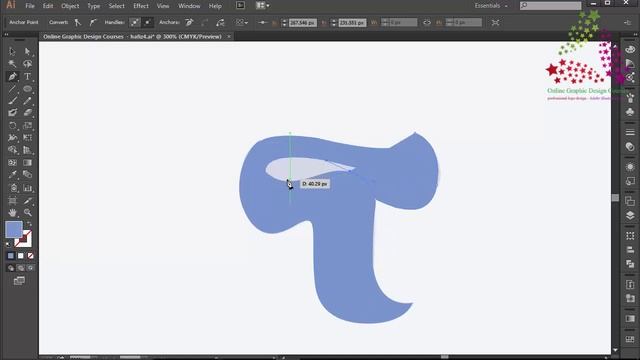The height and width of the screenshot is (360, 640).
Task: Reset to default fill and stroke
Action: (x=8, y=244)
